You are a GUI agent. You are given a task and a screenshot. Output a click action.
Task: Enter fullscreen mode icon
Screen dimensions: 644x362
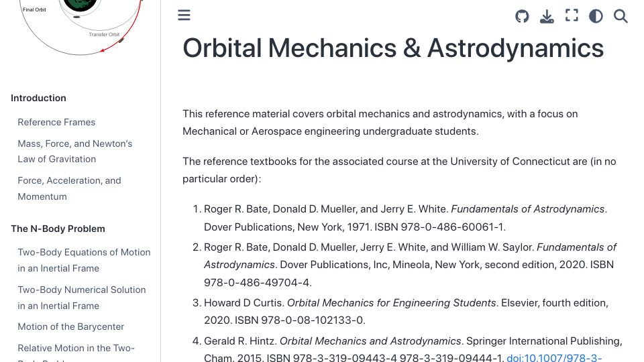tap(572, 15)
